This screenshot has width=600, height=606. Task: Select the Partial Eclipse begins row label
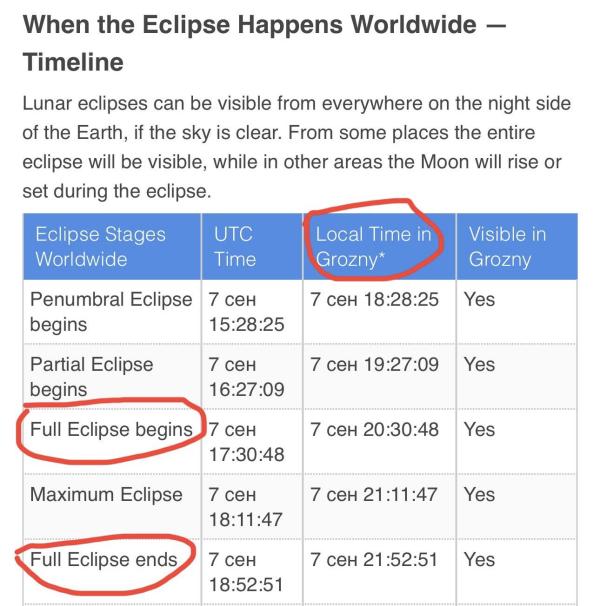pos(91,376)
